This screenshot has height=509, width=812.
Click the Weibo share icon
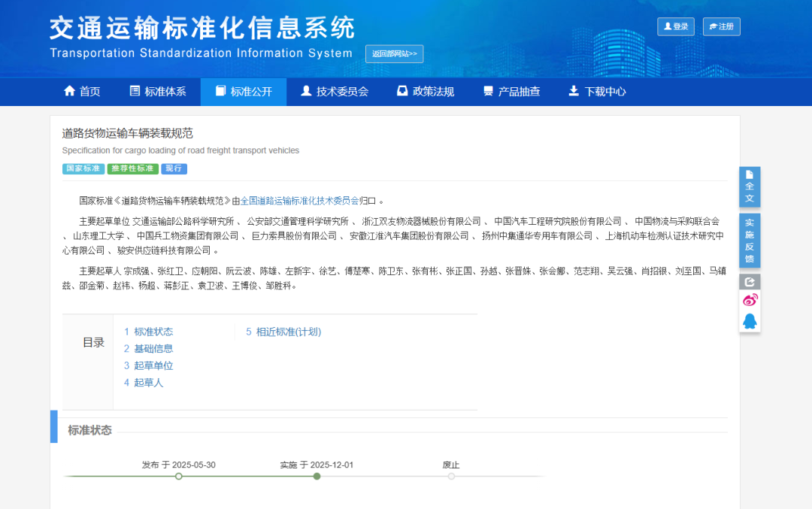[750, 300]
